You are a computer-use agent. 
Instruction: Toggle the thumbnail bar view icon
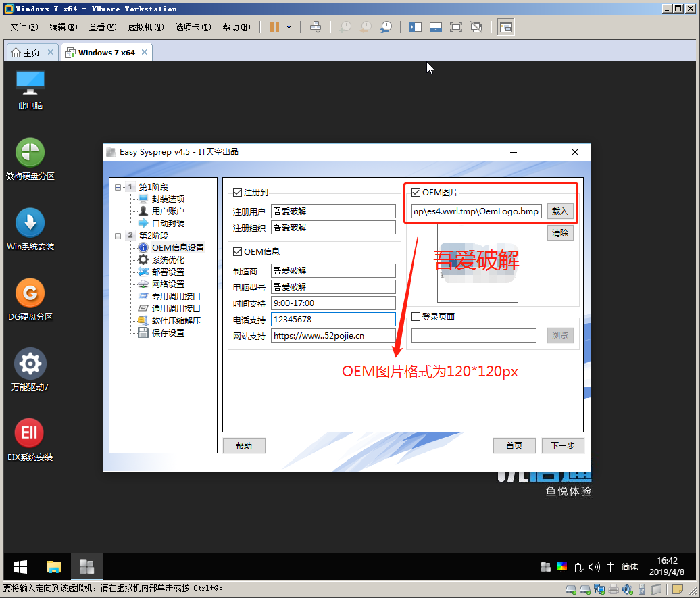[x=436, y=27]
